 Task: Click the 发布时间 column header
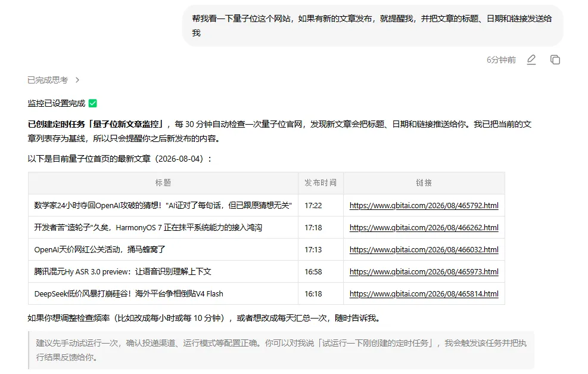click(x=321, y=183)
